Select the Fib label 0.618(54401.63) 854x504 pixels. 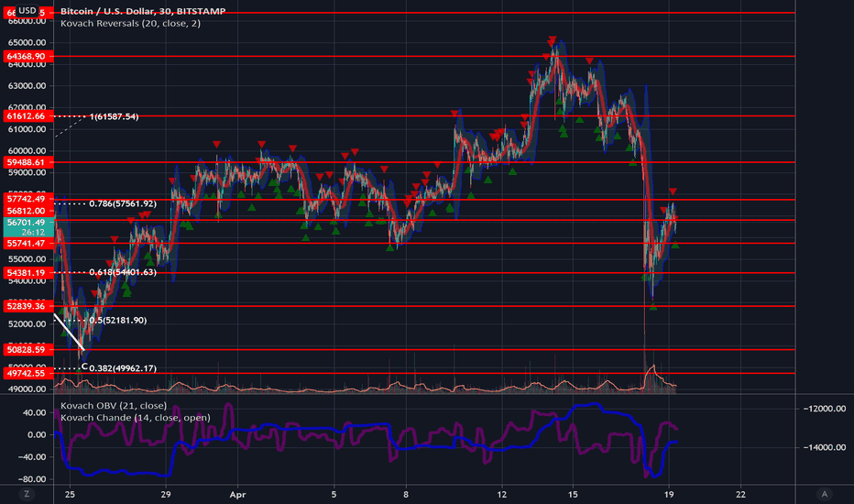coord(123,272)
